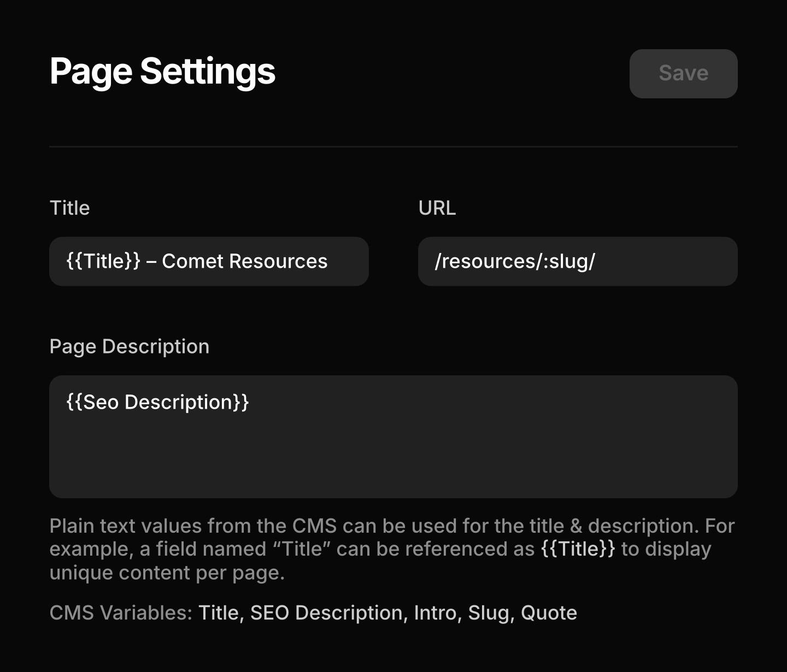Click the {{Title}} example in helper text

(x=578, y=549)
